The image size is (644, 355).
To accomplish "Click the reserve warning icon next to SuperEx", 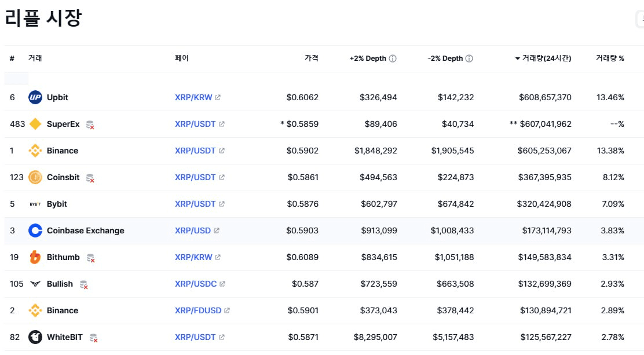I will click(90, 125).
